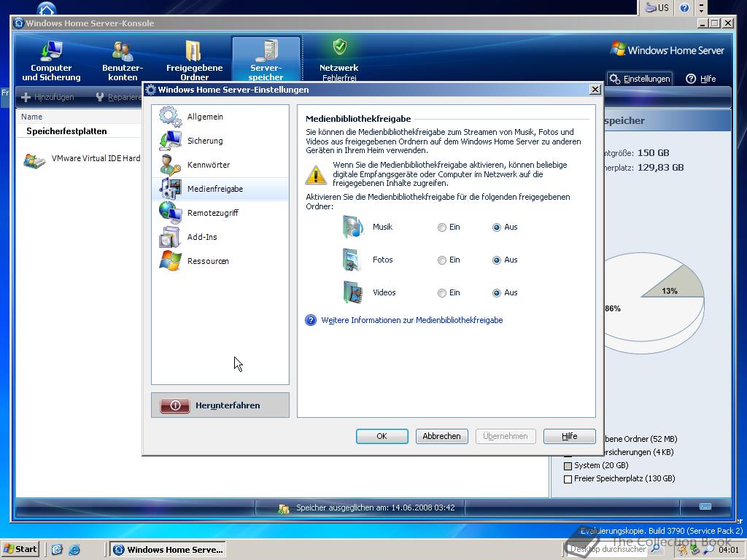This screenshot has height=560, width=747.
Task: Click Show Desktop quick launch icon
Action: pos(57,550)
